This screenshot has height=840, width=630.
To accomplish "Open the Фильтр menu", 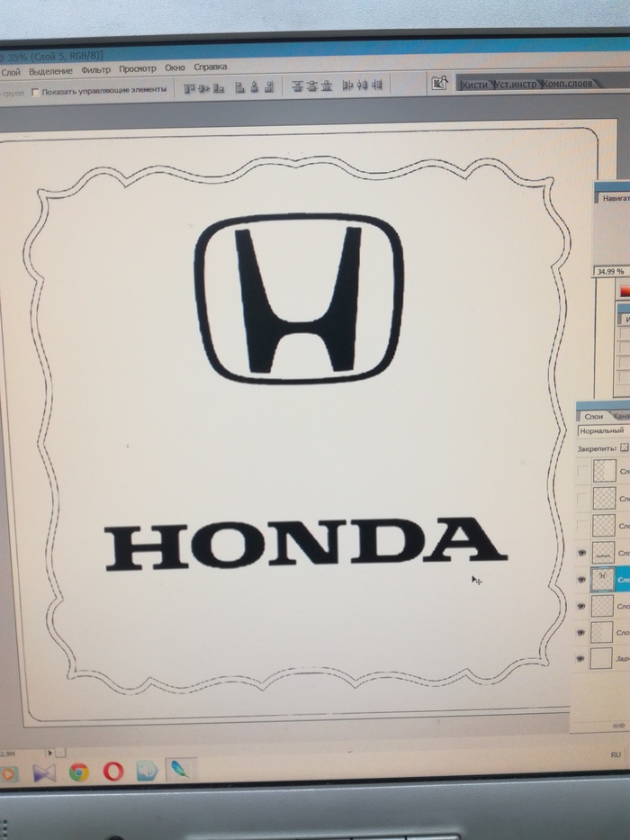I will 95,68.
